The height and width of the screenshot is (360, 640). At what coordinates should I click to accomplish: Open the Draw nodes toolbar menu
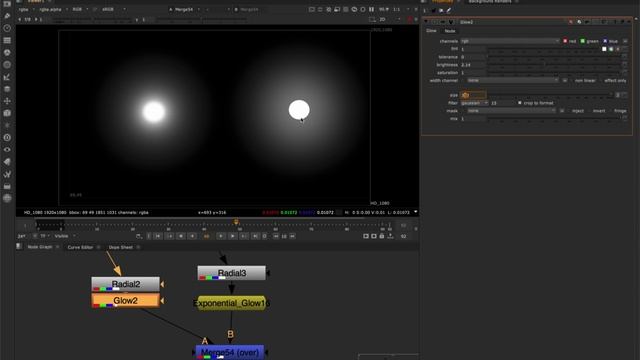(7, 16)
